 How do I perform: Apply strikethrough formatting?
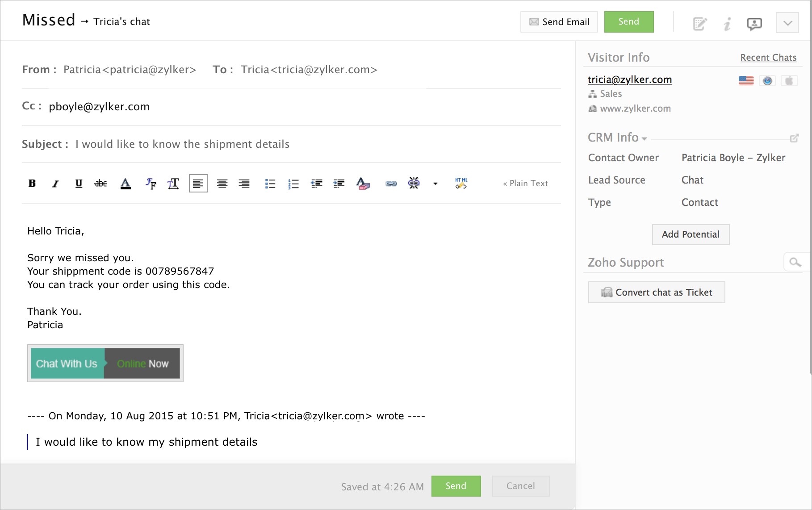[x=101, y=184]
